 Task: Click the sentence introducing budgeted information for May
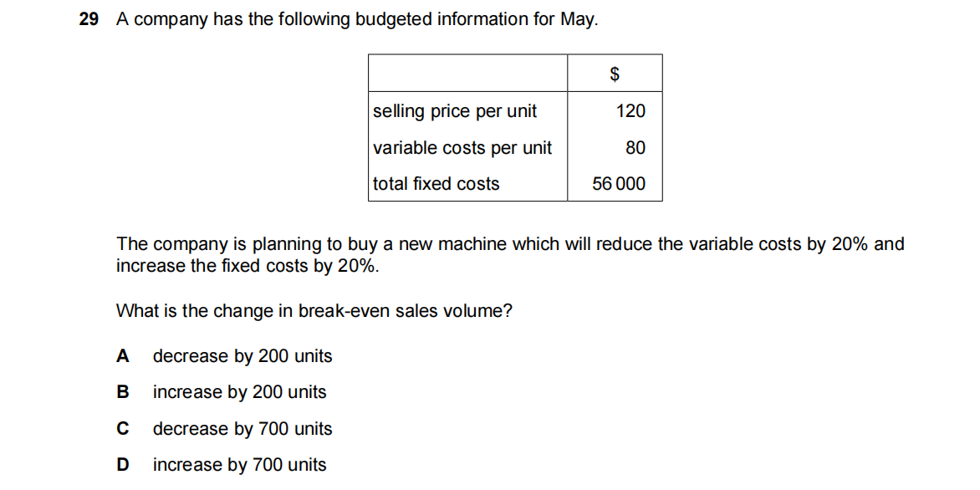point(357,20)
